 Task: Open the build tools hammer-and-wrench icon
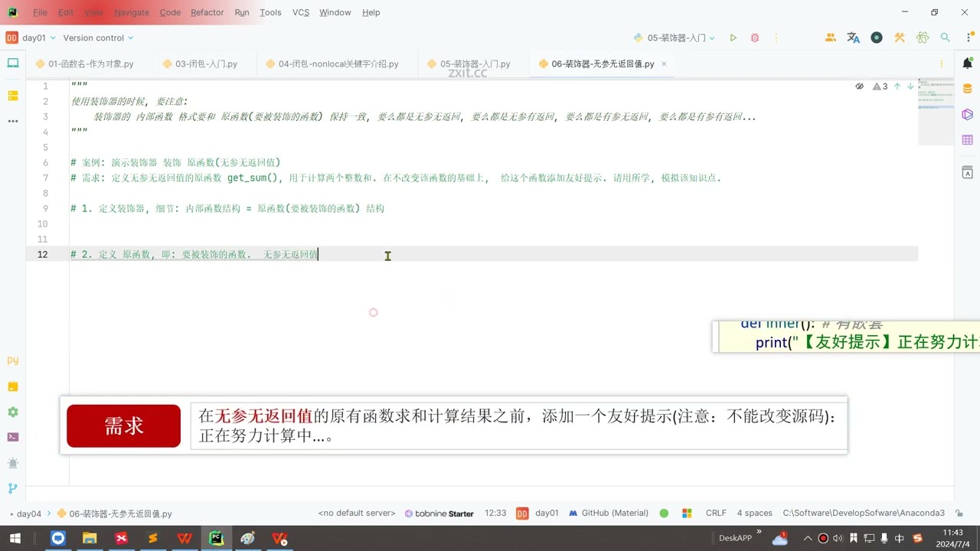click(x=900, y=37)
